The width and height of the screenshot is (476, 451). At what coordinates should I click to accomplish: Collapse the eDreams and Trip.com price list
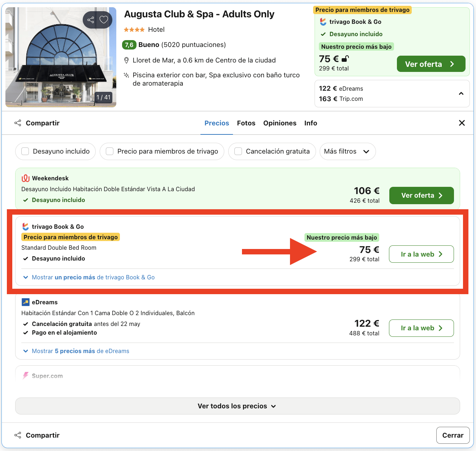click(461, 94)
